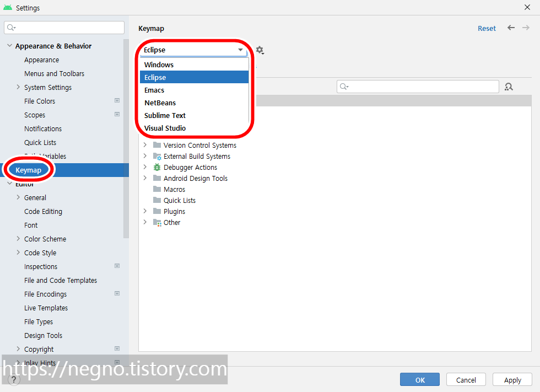Viewport: 540px width, 392px height.
Task: Click File Encodings project-level indicator icon
Action: click(117, 293)
